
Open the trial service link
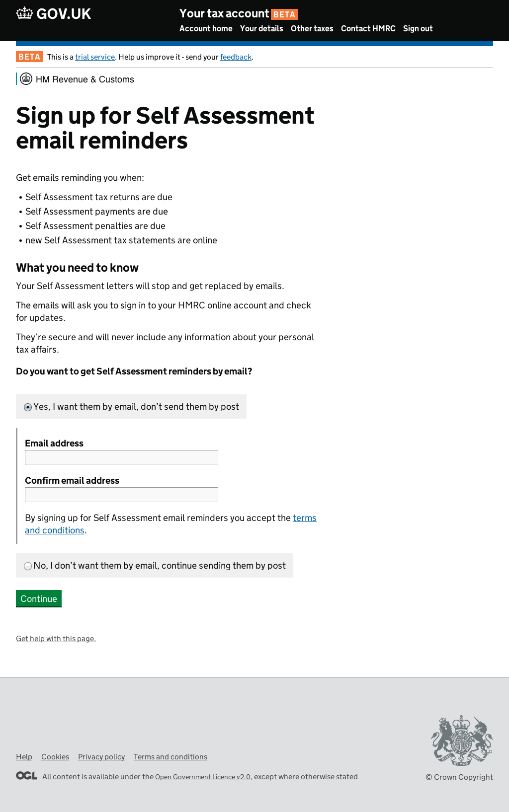tap(95, 57)
